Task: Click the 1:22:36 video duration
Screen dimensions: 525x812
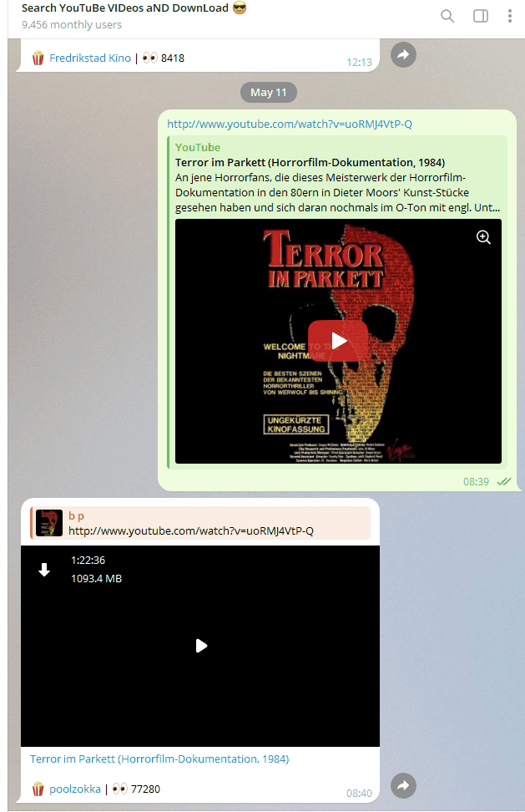Action: (88, 560)
